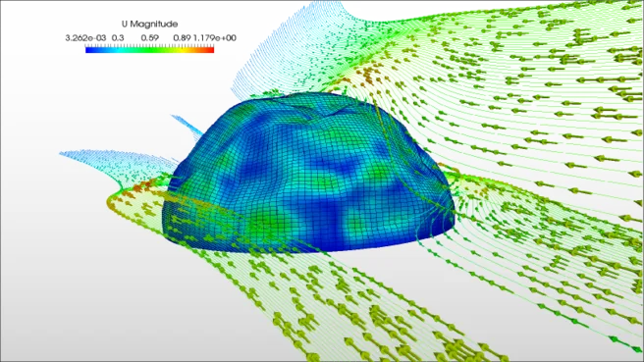Click the velocity color bar gradient
Viewport: 644px width, 362px height.
click(x=149, y=50)
